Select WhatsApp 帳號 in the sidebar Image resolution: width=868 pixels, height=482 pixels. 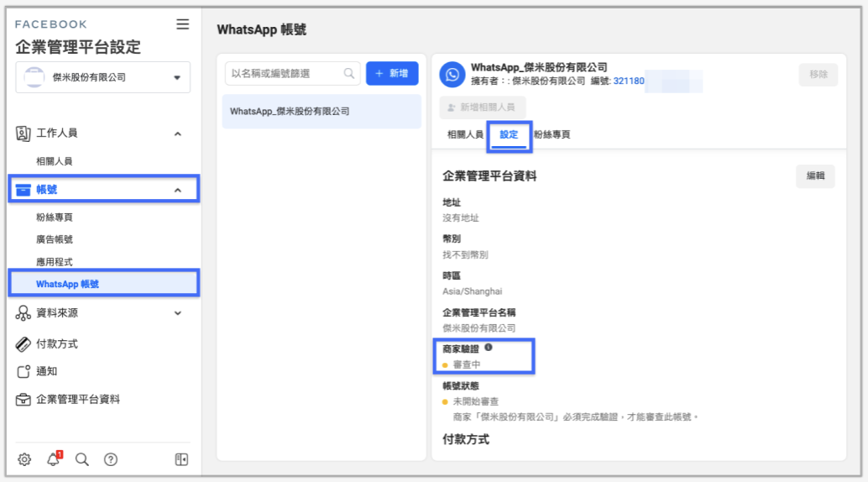pyautogui.click(x=104, y=284)
